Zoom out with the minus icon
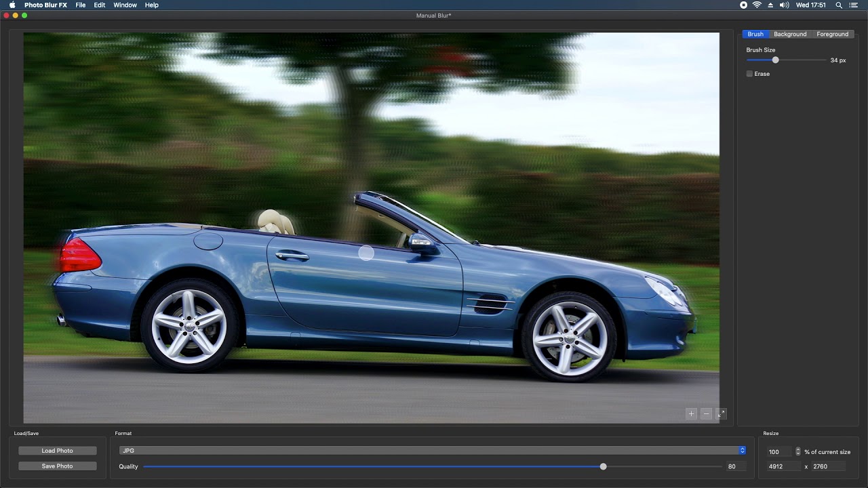The height and width of the screenshot is (488, 868). [706, 413]
